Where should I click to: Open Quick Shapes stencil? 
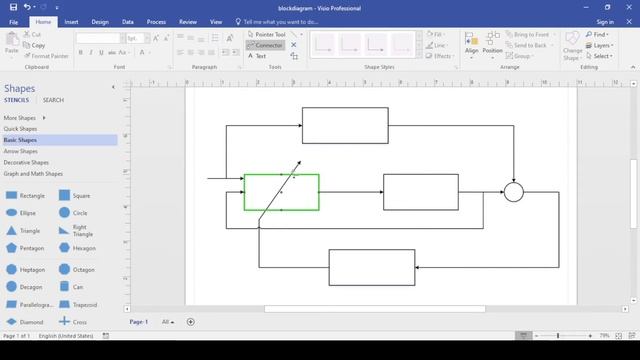click(20, 129)
